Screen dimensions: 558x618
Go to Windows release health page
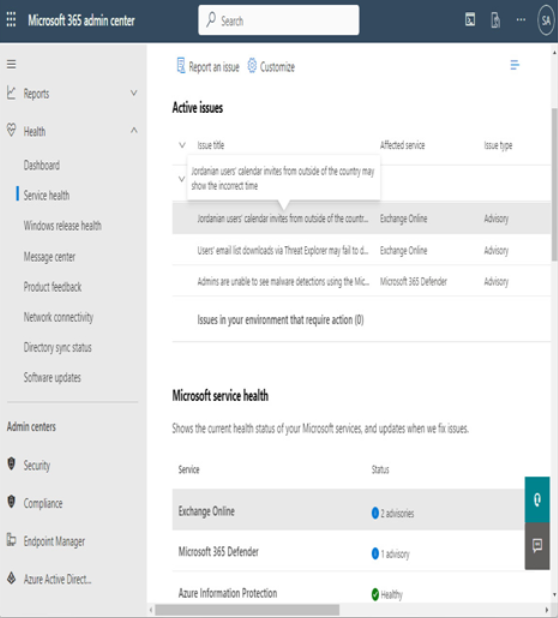pyautogui.click(x=62, y=226)
